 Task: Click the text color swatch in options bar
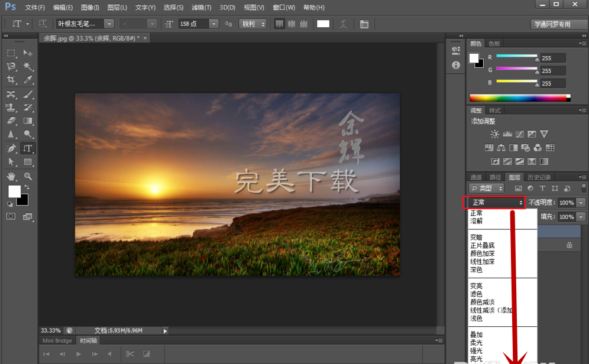[323, 24]
